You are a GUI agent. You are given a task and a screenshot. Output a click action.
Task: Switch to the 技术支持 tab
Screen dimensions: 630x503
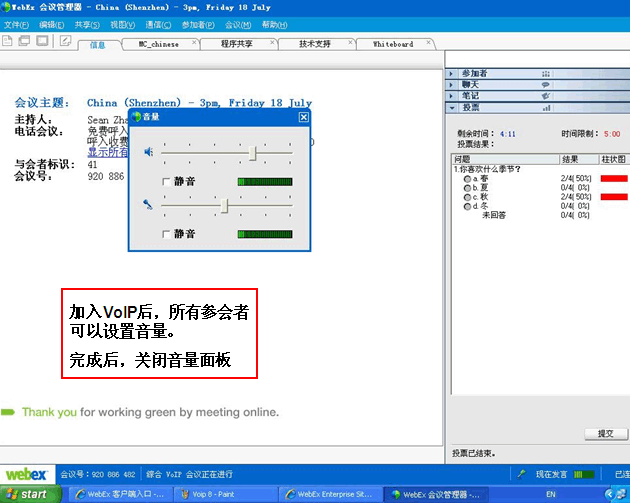[315, 44]
